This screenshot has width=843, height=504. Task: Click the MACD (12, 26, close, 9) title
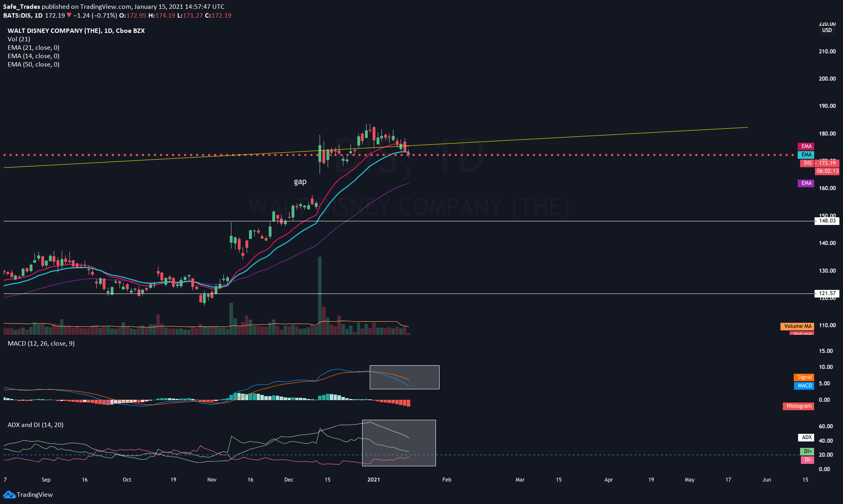coord(41,343)
